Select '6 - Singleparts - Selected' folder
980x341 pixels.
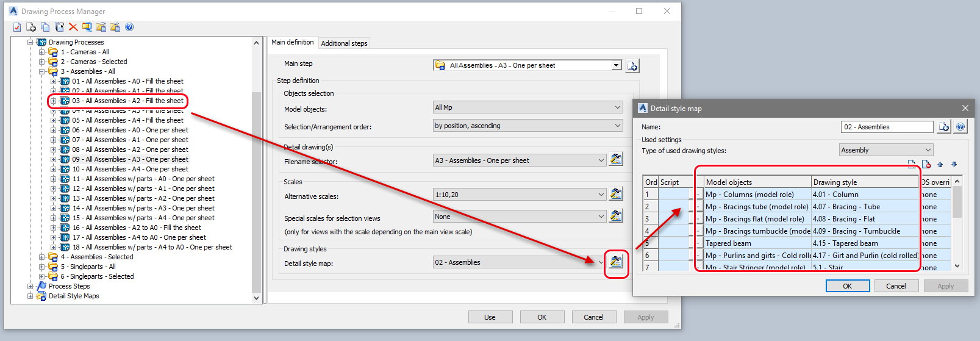click(x=97, y=276)
